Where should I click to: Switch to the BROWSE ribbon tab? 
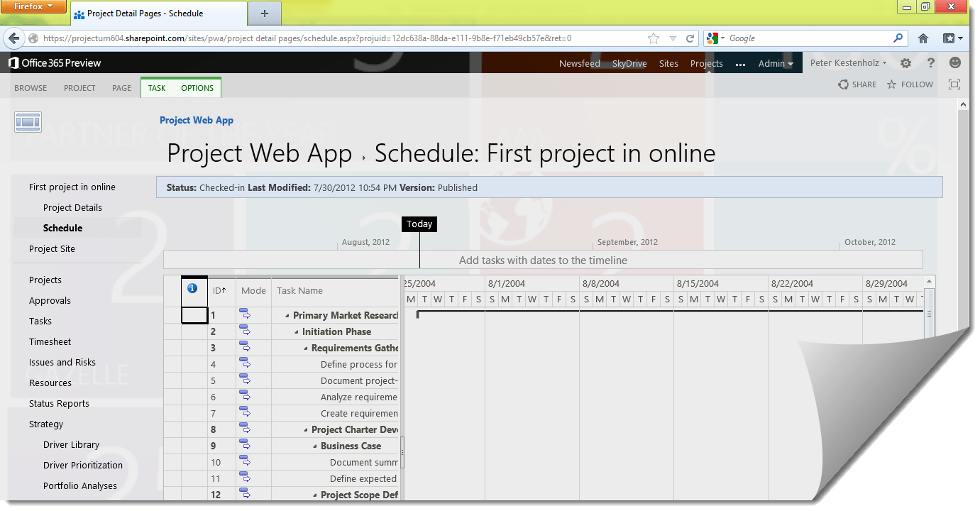click(x=31, y=88)
